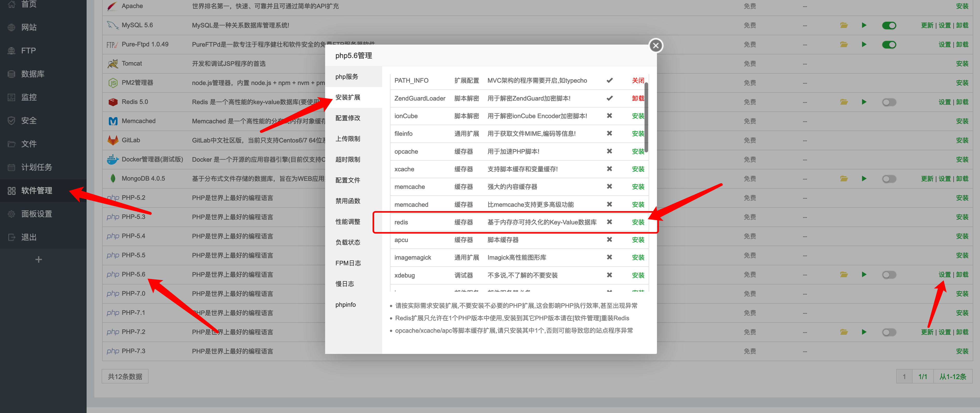Click the memcached extension name
The width and height of the screenshot is (980, 413).
point(411,205)
